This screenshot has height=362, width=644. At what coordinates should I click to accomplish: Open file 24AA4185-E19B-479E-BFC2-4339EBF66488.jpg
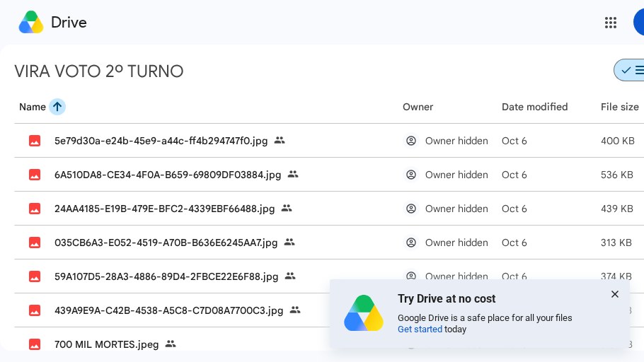[164, 209]
